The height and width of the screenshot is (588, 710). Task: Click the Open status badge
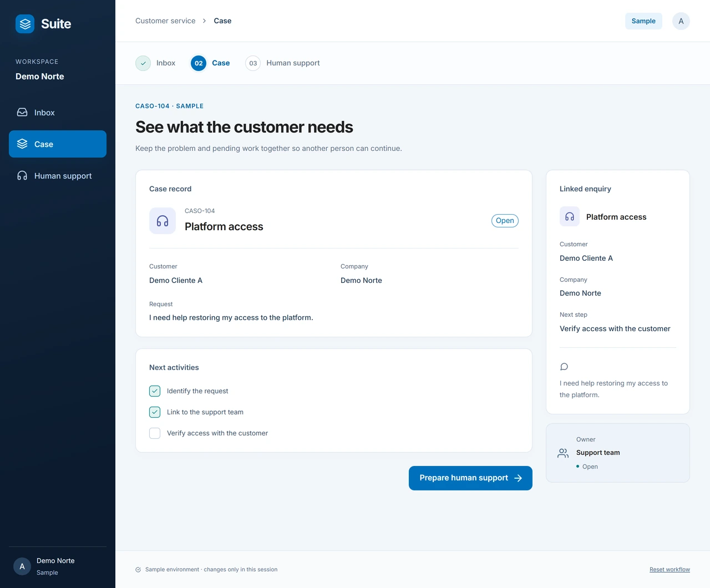click(505, 221)
